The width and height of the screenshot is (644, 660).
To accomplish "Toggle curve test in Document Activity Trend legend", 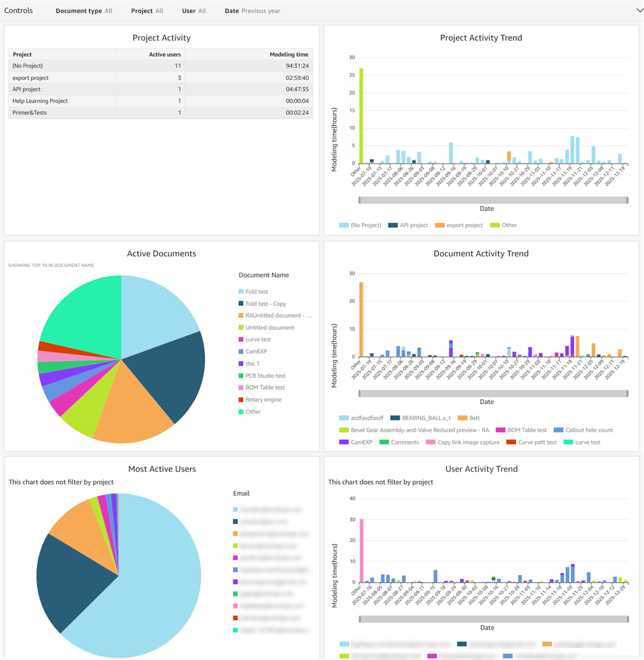I will [582, 442].
